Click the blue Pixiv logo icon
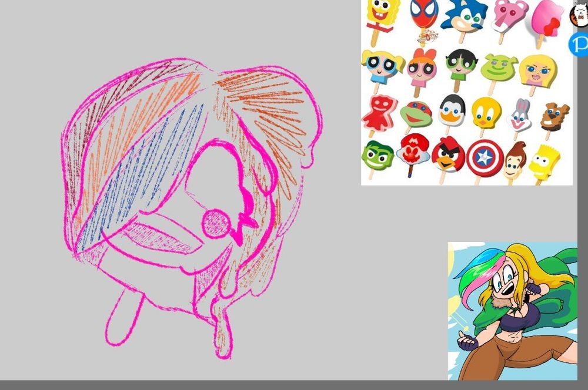Screen dimensions: 588x390 [x=579, y=44]
